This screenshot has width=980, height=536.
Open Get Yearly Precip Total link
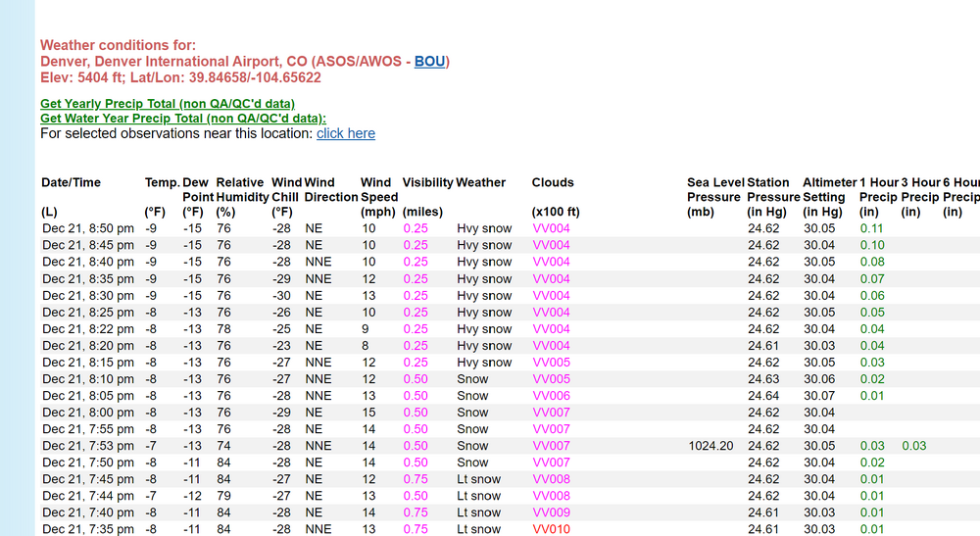168,104
